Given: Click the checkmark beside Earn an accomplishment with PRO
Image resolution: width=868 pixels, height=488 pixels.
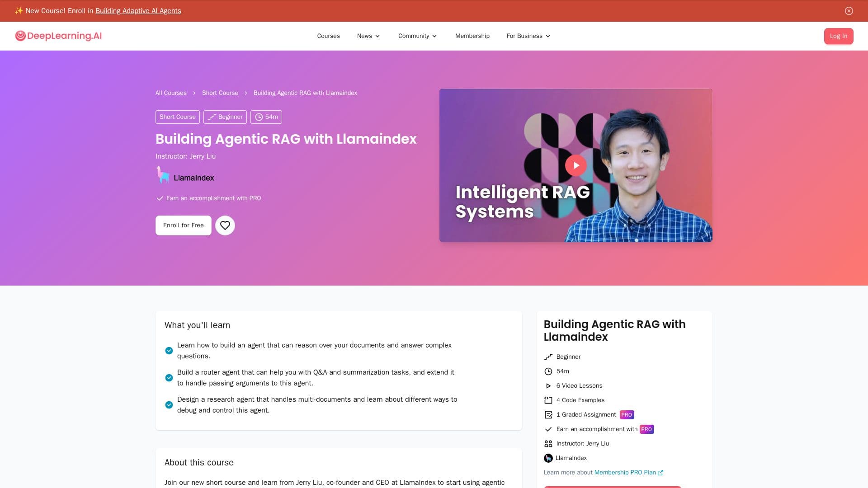Looking at the screenshot, I should tap(160, 198).
